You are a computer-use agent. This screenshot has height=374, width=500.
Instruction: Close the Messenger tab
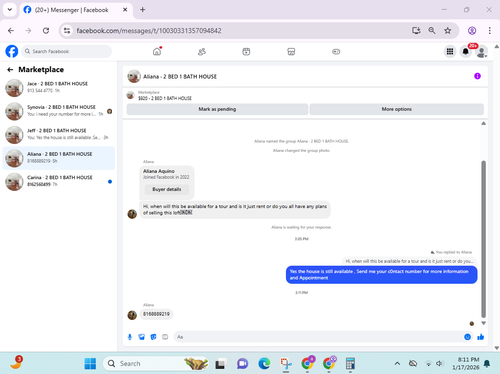[x=125, y=10]
